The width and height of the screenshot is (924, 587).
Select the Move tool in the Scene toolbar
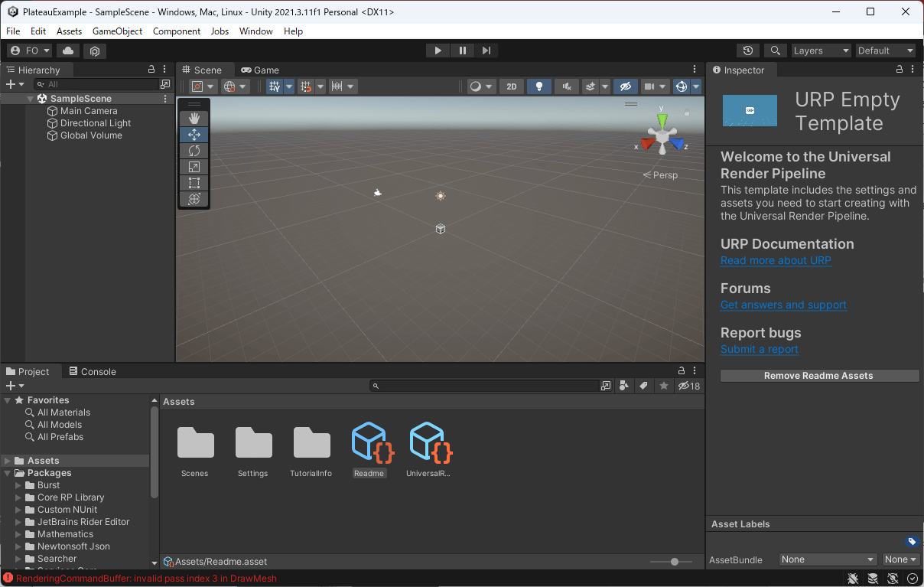point(194,134)
